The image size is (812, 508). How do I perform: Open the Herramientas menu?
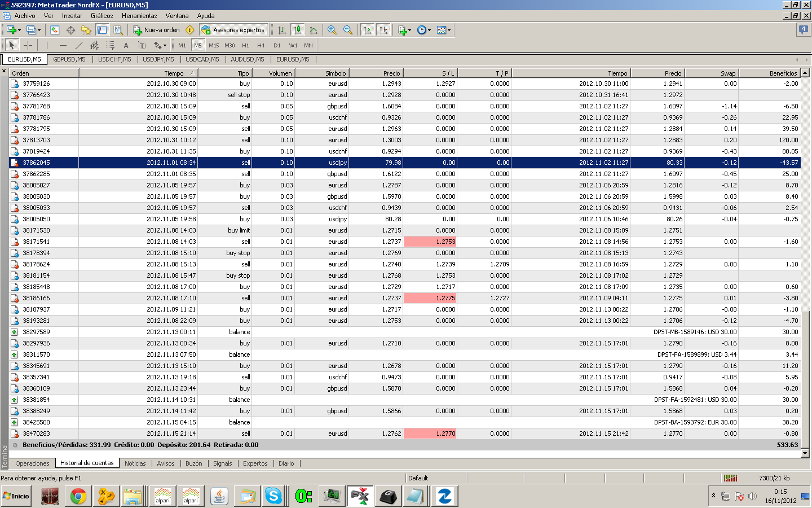click(x=139, y=16)
